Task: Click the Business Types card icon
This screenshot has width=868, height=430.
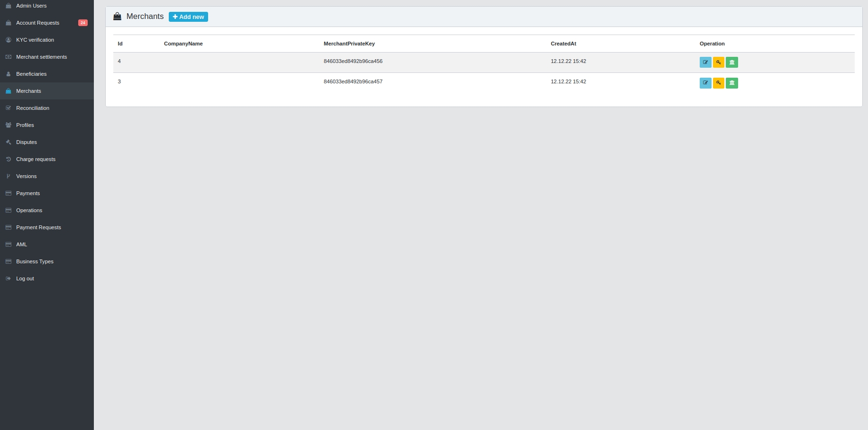Action: [x=8, y=261]
